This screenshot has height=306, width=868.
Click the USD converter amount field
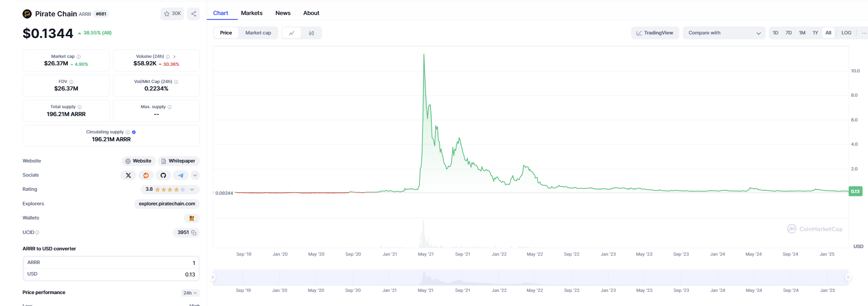111,274
